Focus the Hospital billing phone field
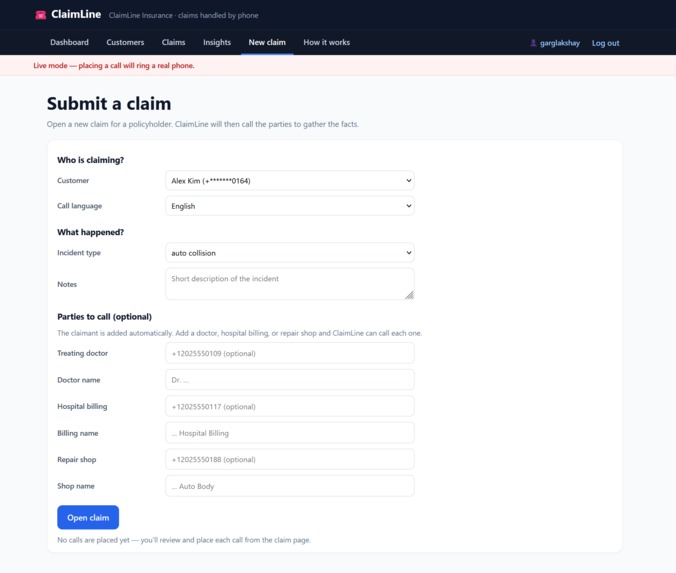Image resolution: width=676 pixels, height=573 pixels. [290, 407]
